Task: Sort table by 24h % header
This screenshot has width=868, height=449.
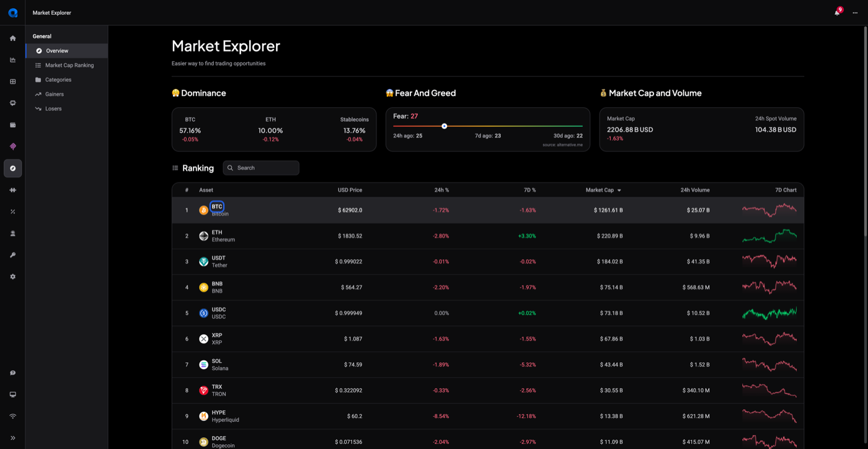Action: (x=441, y=190)
